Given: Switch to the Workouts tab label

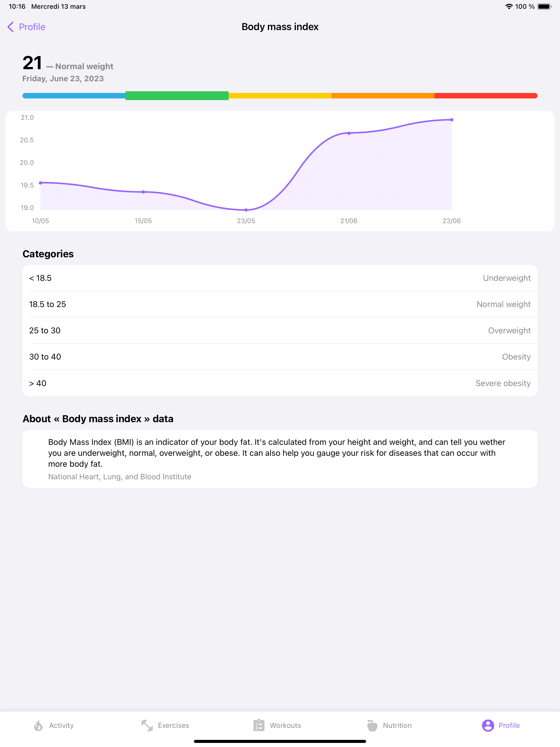Looking at the screenshot, I should click(x=285, y=725).
